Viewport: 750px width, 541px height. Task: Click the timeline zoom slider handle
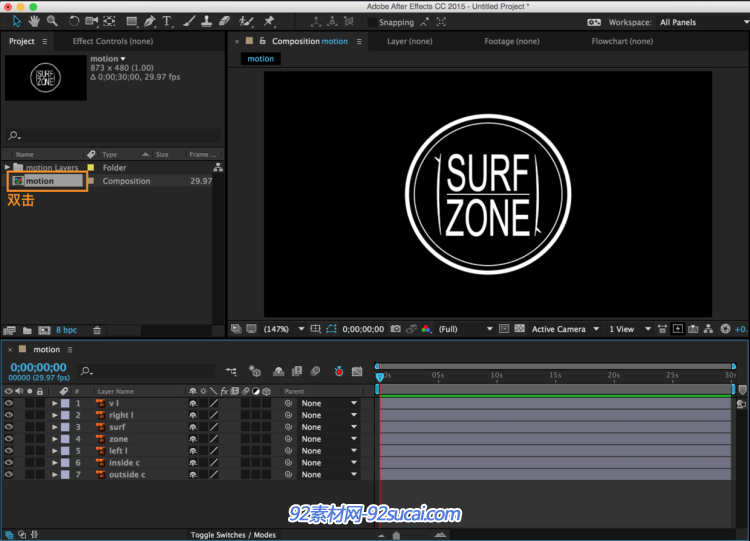point(396,535)
